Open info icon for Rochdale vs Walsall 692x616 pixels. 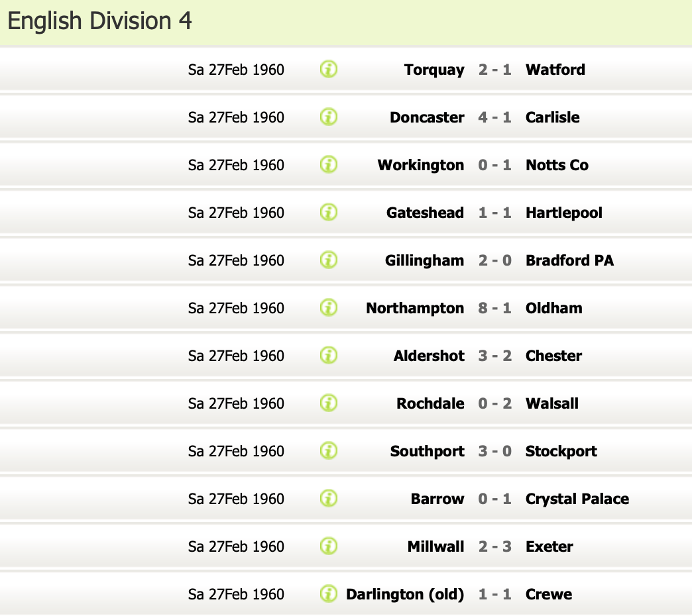[x=329, y=403]
